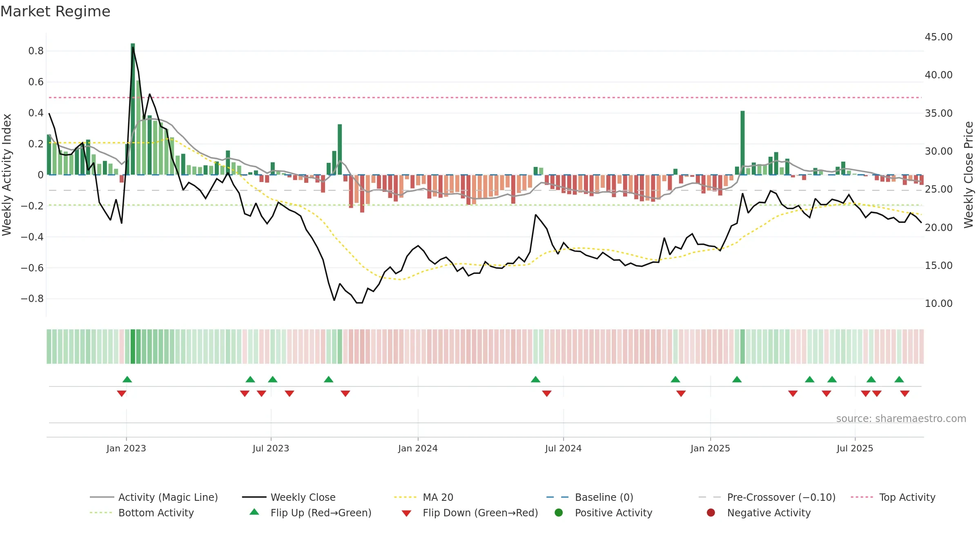This screenshot has height=551, width=980.
Task: Click the Jan 2024 date label
Action: [x=418, y=448]
